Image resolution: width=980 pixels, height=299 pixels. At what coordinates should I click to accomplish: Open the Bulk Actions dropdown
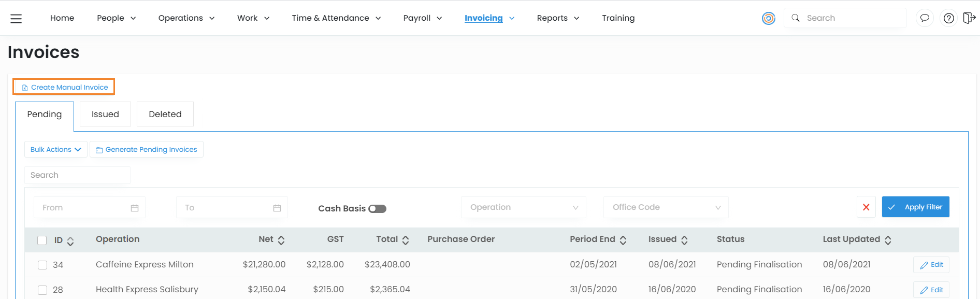pyautogui.click(x=55, y=149)
